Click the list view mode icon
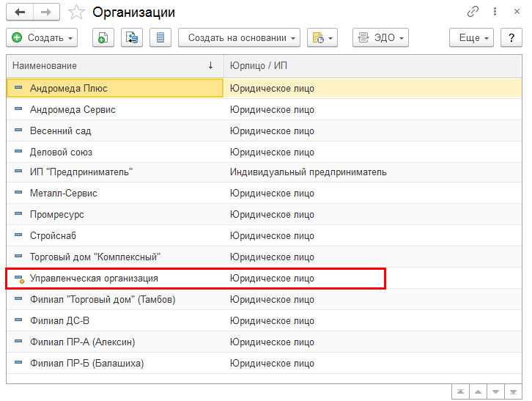The height and width of the screenshot is (401, 532). pyautogui.click(x=160, y=37)
